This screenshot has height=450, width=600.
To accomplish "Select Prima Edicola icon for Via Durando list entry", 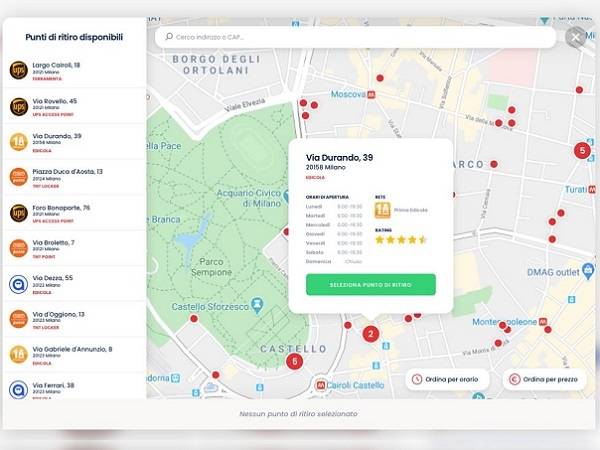I will [18, 142].
